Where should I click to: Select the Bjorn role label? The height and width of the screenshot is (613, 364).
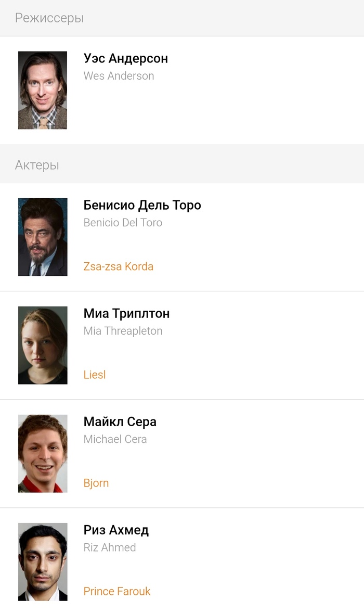point(96,483)
